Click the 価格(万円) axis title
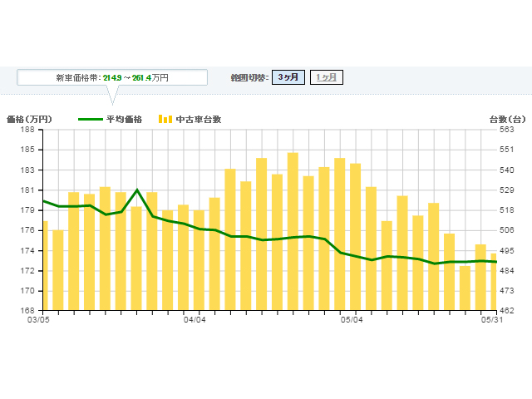This screenshot has height=399, width=532. coord(29,120)
